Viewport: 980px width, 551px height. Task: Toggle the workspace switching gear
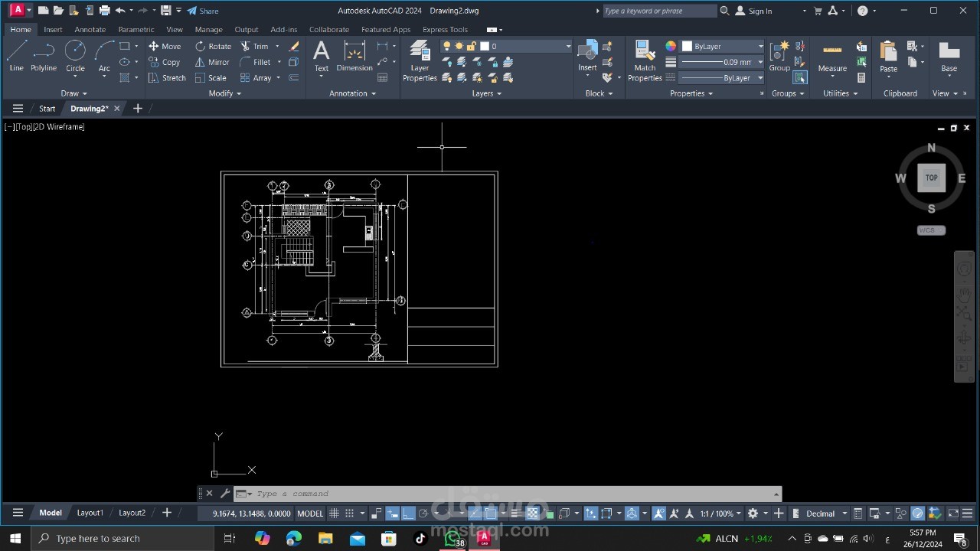753,514
